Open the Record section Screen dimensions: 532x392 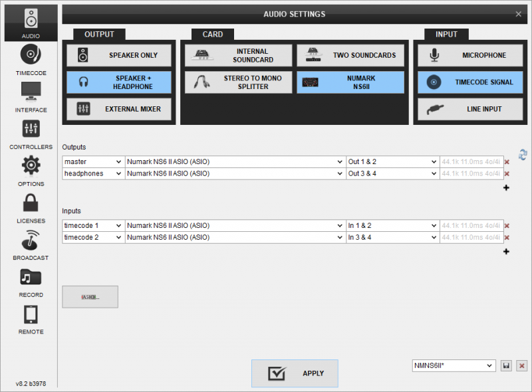(x=31, y=282)
